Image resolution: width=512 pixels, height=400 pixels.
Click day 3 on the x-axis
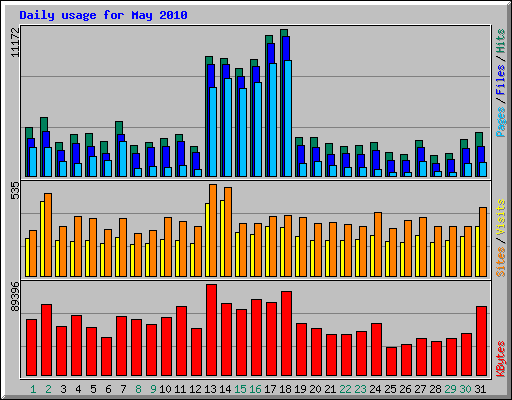(x=63, y=389)
